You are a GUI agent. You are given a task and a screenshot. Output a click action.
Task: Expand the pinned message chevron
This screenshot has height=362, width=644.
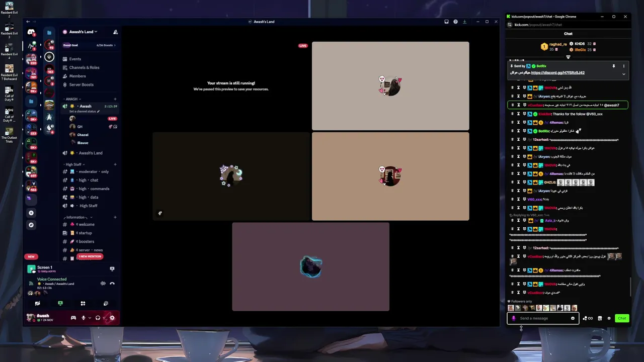pyautogui.click(x=623, y=74)
